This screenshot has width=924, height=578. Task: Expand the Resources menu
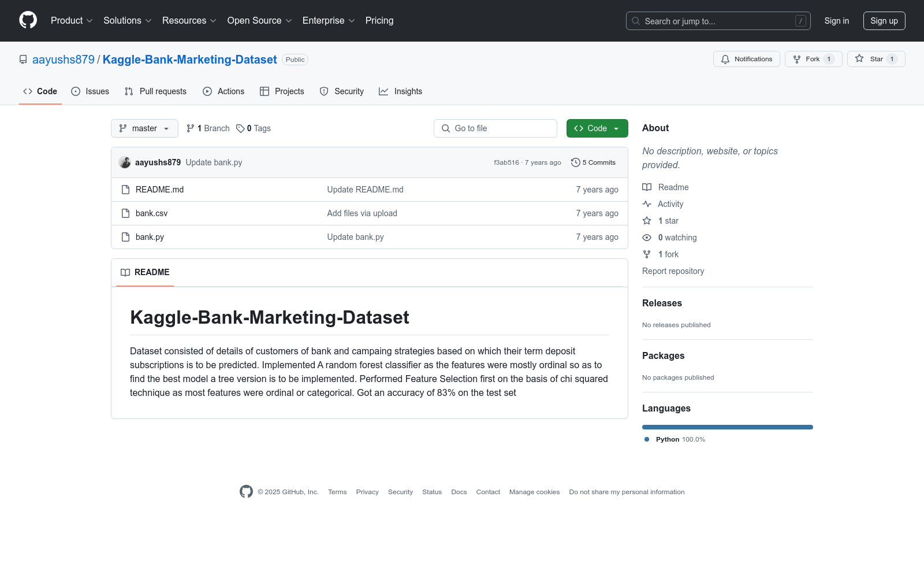tap(189, 20)
